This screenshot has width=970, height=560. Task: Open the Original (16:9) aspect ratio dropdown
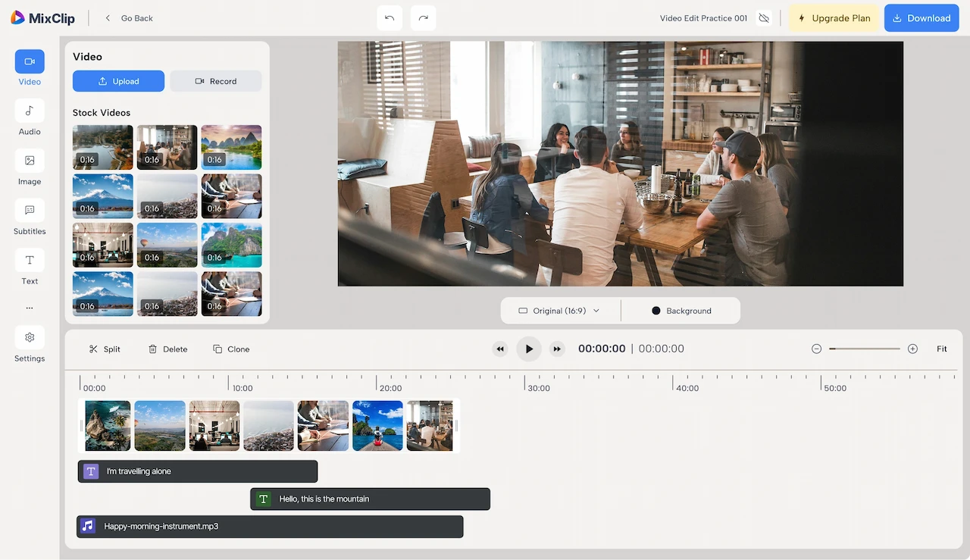559,311
